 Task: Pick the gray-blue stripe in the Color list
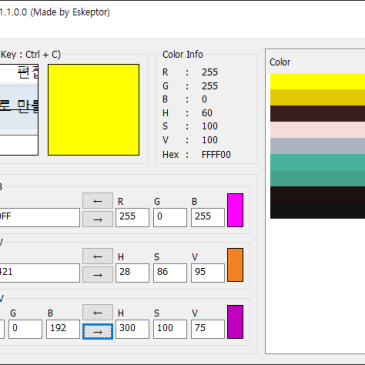(x=317, y=146)
